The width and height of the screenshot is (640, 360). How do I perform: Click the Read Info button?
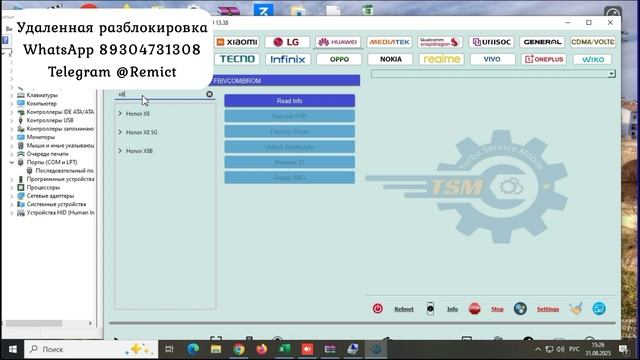tap(289, 101)
